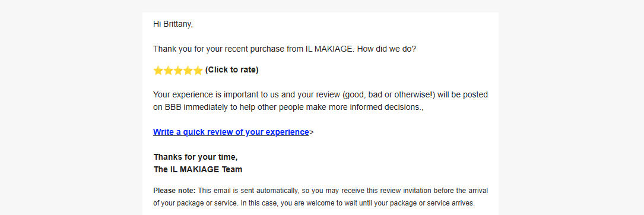
Task: Click the "(good, bad or otherwise!)" phrase
Action: coord(388,95)
